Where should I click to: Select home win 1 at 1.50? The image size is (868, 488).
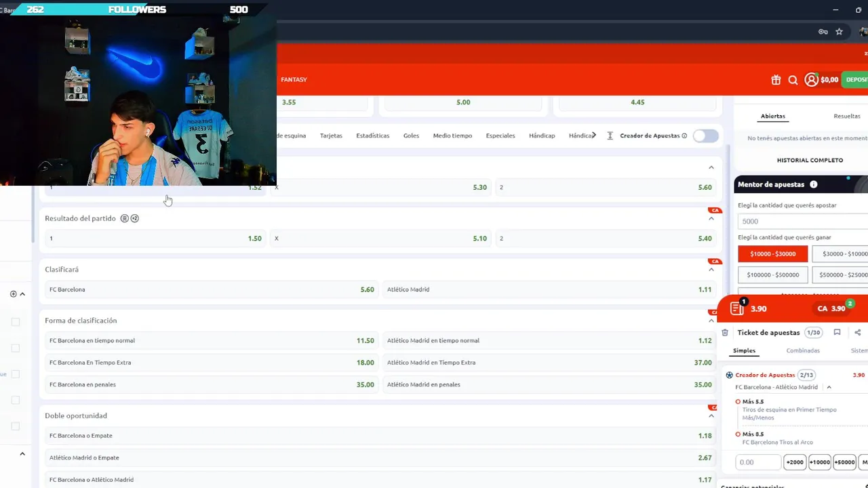tap(155, 239)
